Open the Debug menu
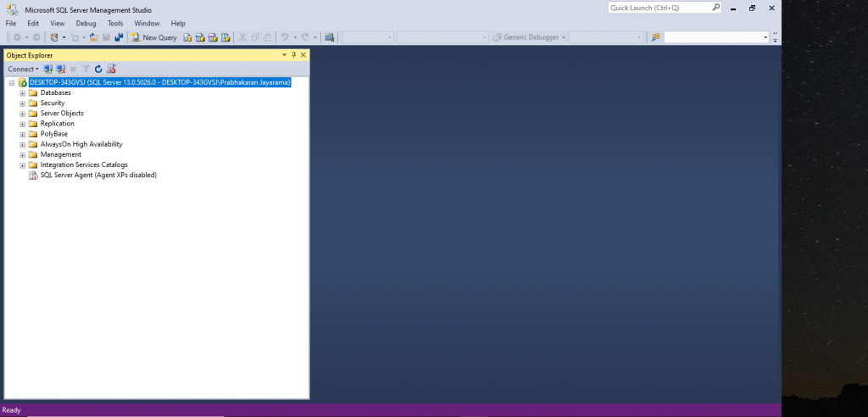 pos(86,23)
